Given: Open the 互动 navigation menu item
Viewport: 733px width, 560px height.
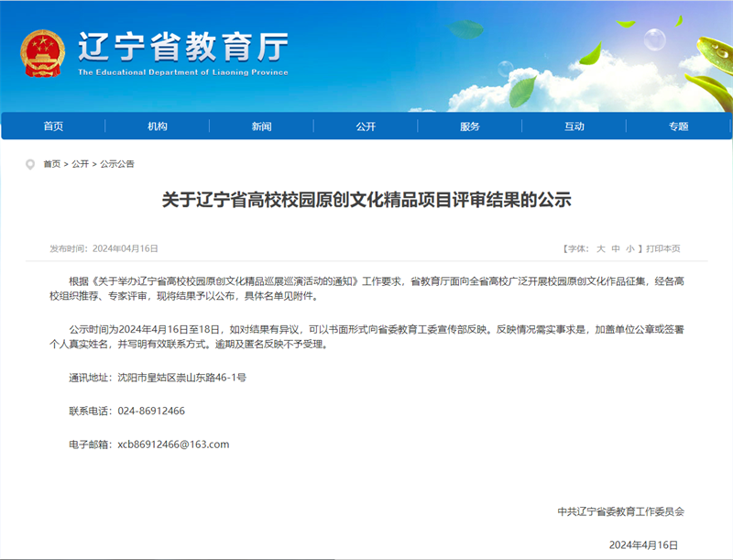Looking at the screenshot, I should [574, 126].
